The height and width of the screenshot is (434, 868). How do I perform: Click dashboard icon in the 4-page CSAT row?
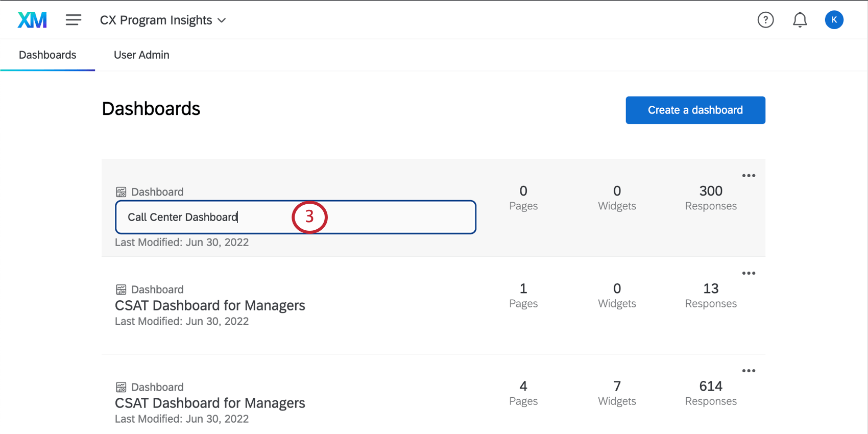(x=121, y=387)
